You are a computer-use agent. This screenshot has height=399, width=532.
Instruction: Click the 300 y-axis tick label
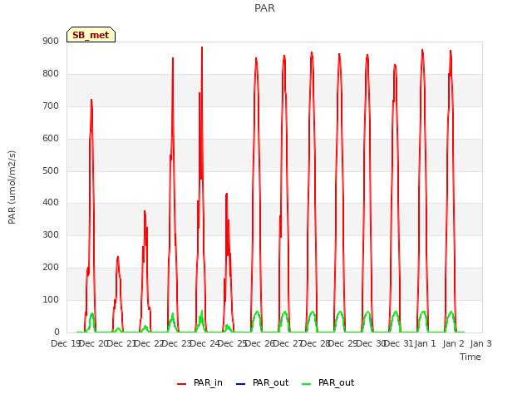coord(51,234)
